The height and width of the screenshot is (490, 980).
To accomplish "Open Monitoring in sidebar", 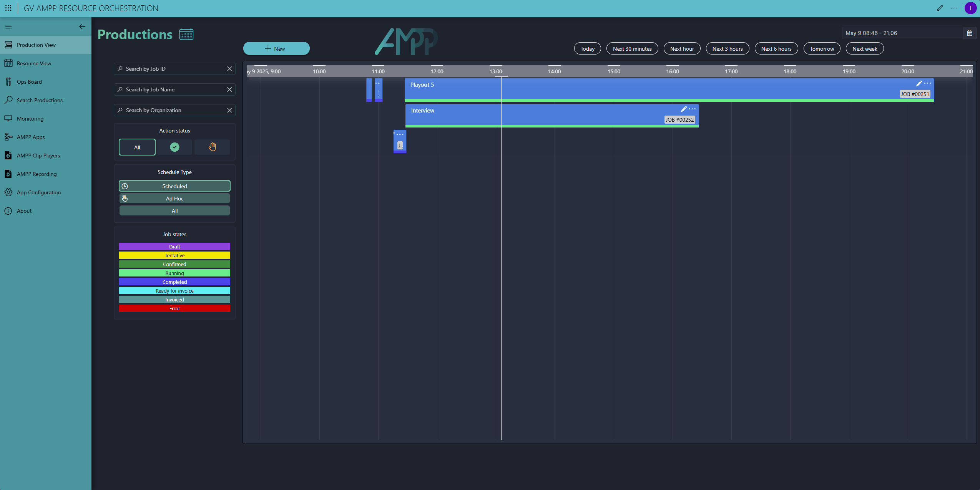I will click(46, 119).
